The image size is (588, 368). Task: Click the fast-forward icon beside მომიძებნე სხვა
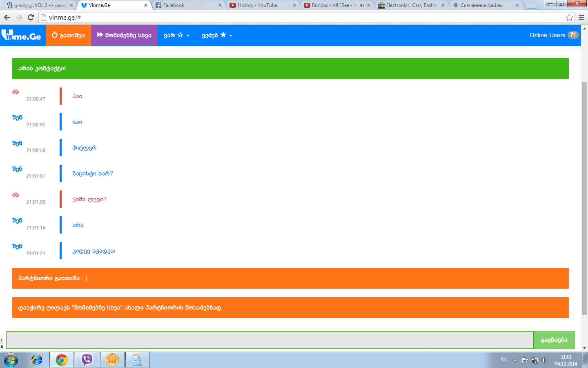[x=100, y=35]
